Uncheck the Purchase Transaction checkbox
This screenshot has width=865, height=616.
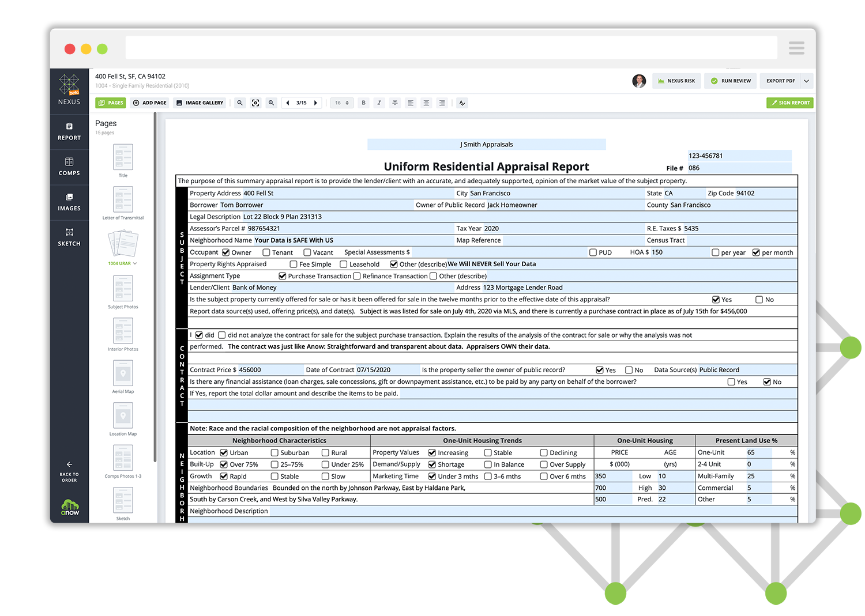pos(283,276)
